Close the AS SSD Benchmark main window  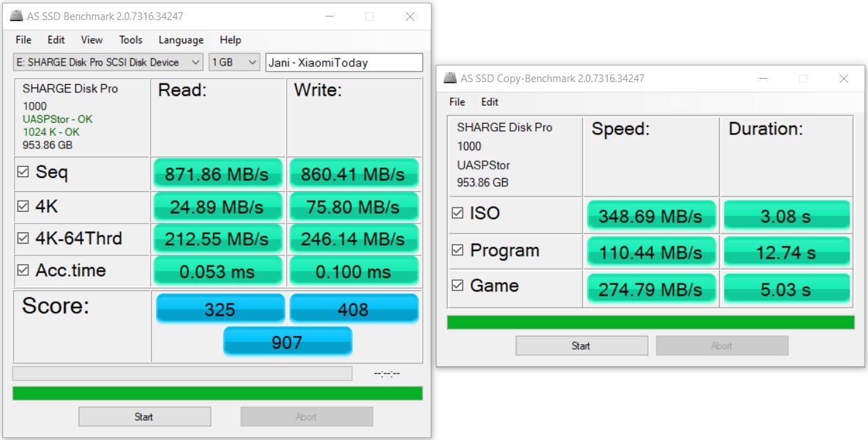(x=410, y=17)
